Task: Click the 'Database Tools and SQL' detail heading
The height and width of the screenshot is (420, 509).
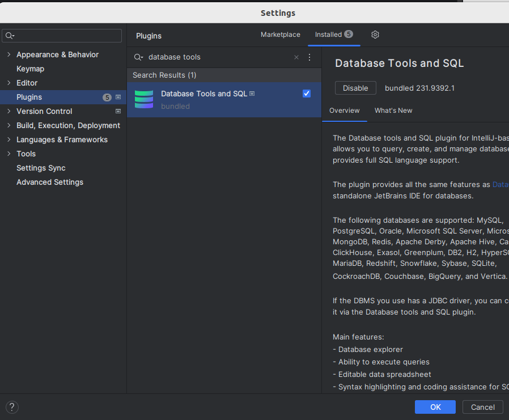Action: tap(399, 63)
